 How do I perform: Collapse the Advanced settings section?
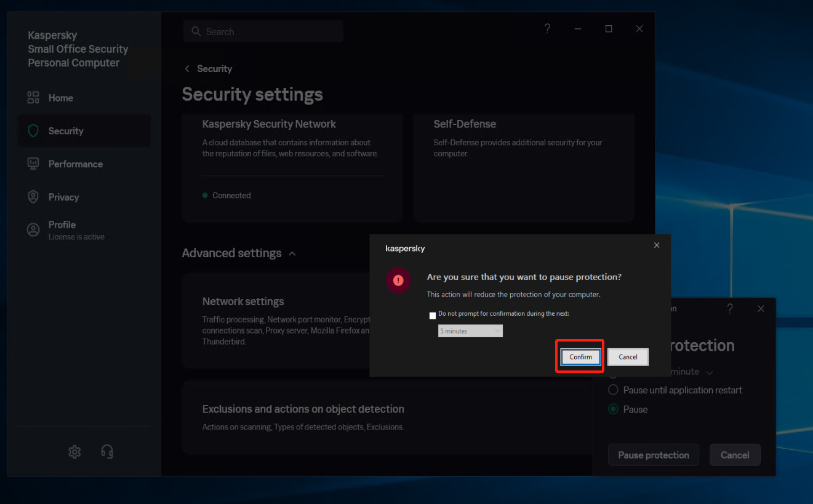click(292, 254)
